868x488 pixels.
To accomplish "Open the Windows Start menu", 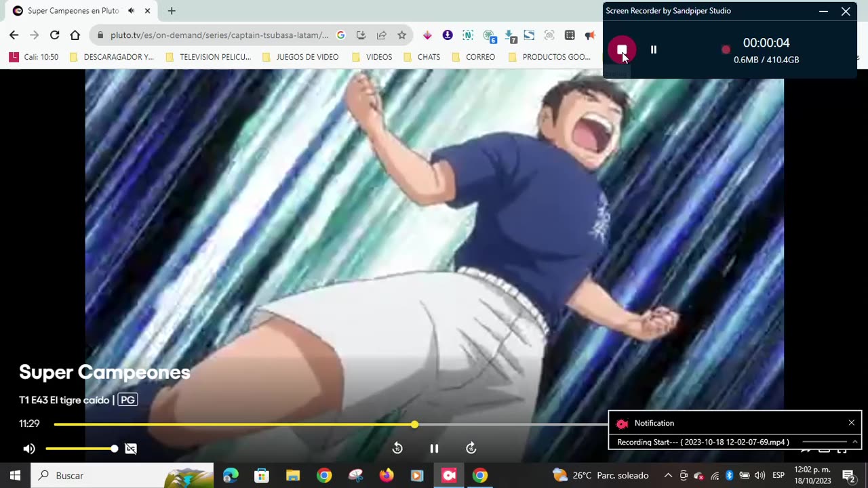I will 15,475.
